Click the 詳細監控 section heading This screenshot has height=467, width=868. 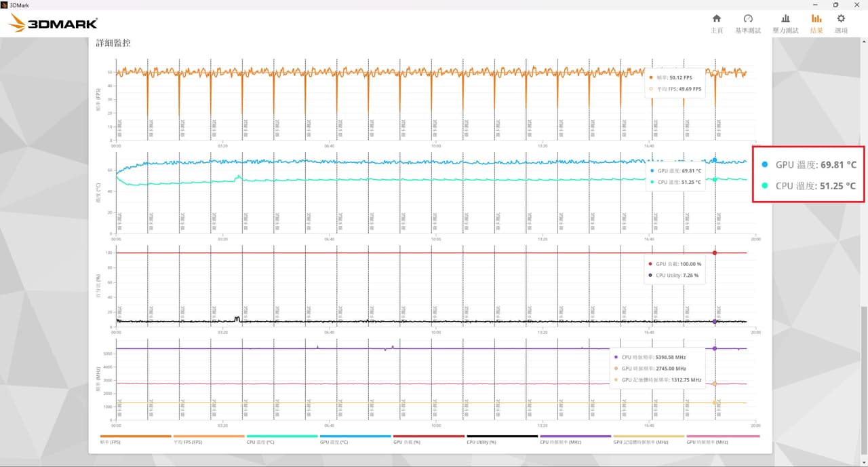[x=113, y=43]
